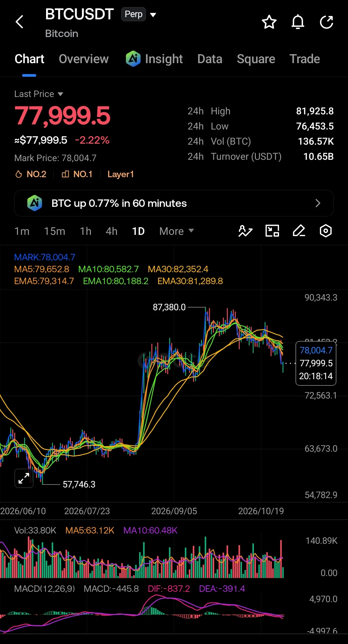Tap the Vol:33.80K volume label

(35, 530)
